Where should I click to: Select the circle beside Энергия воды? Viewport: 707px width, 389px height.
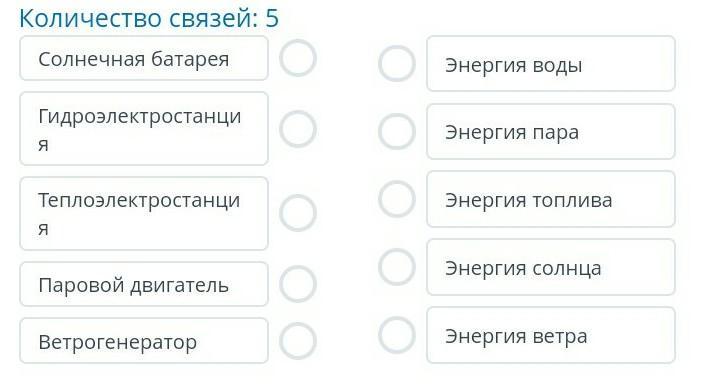tap(397, 64)
